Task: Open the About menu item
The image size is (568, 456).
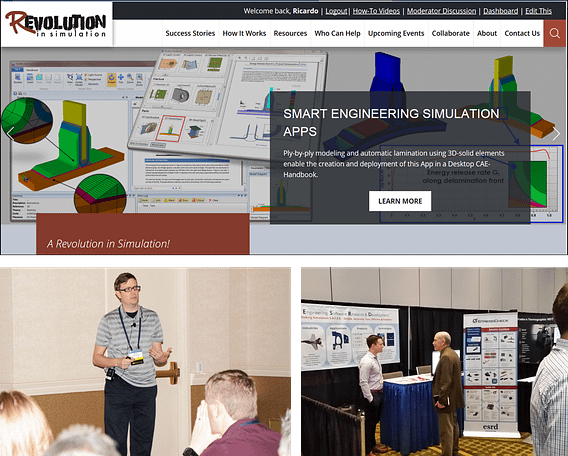Action: point(487,33)
